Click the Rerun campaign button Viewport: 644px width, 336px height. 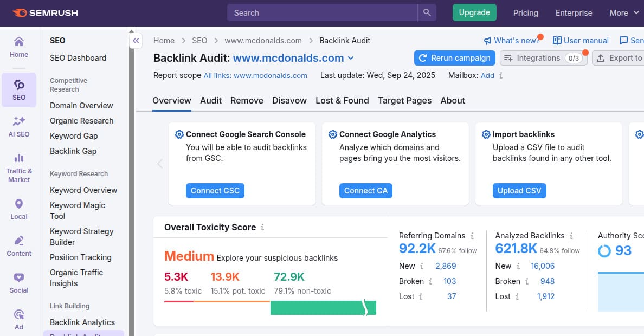point(454,58)
